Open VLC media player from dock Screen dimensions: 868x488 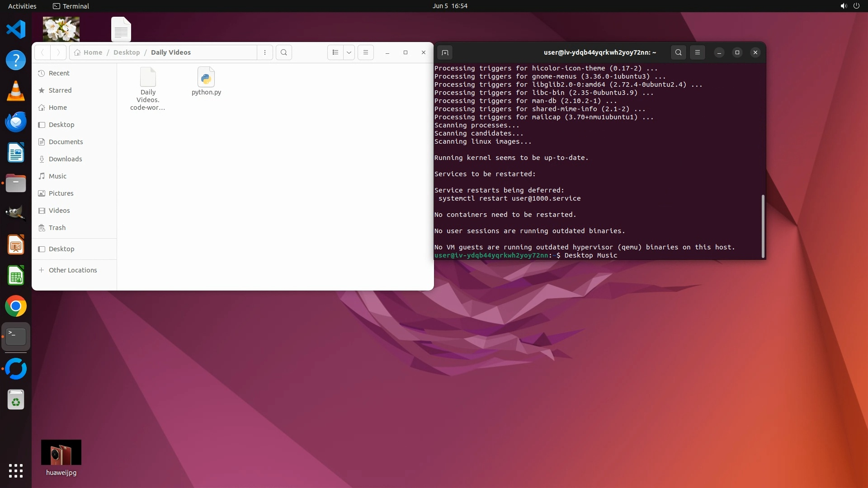pos(16,91)
